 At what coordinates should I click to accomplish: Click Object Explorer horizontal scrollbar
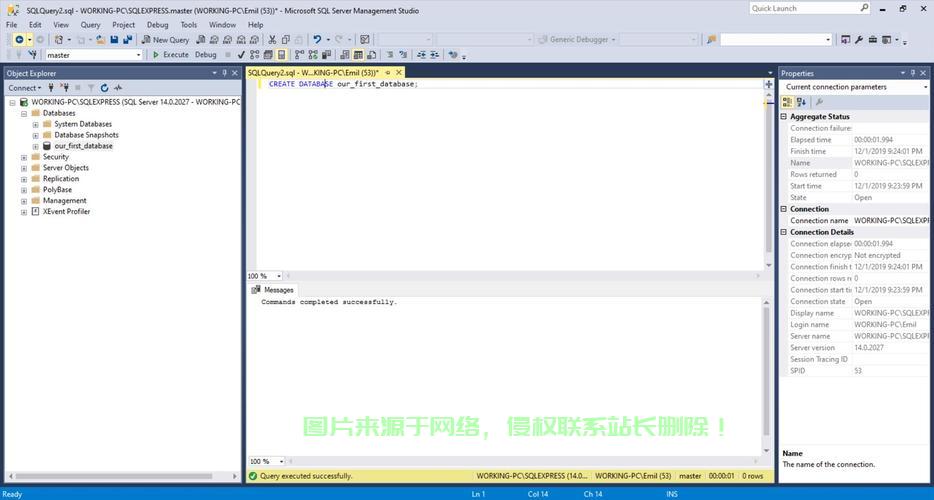(122, 476)
